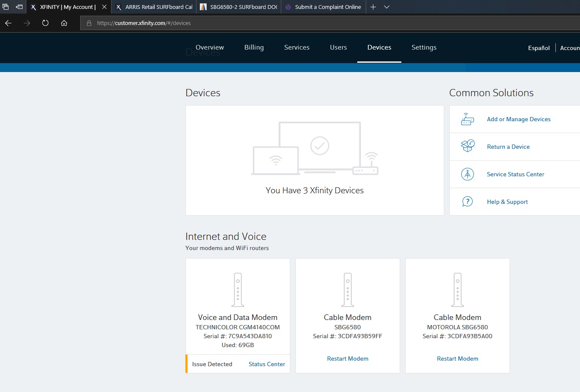Screen dimensions: 580x392
Task: Open the Billing navigation tab
Action: click(x=254, y=47)
